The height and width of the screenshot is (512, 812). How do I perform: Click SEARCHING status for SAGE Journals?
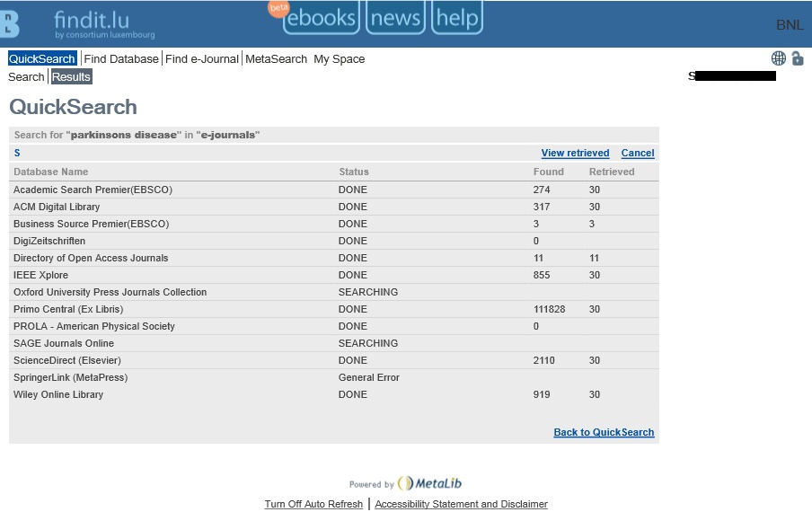pos(368,343)
